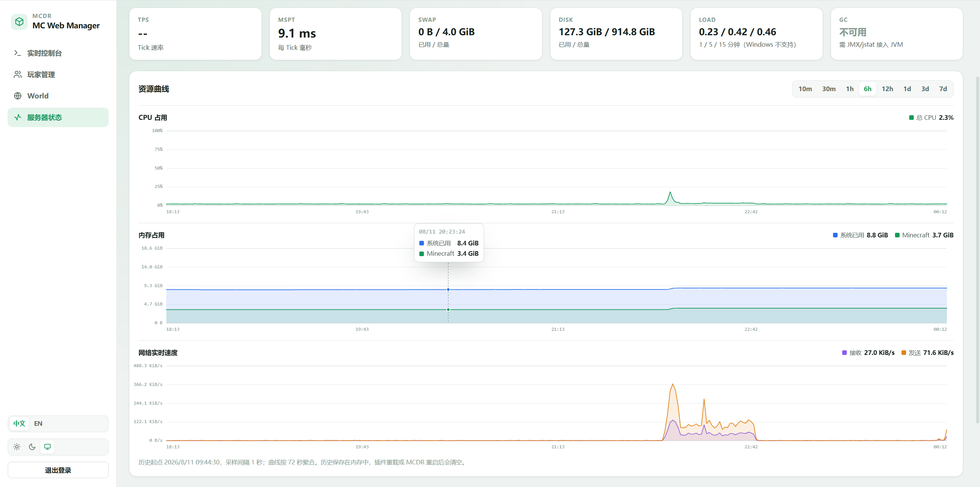
Task: Click the 系统已用 blue legend swatch
Action: (835, 235)
